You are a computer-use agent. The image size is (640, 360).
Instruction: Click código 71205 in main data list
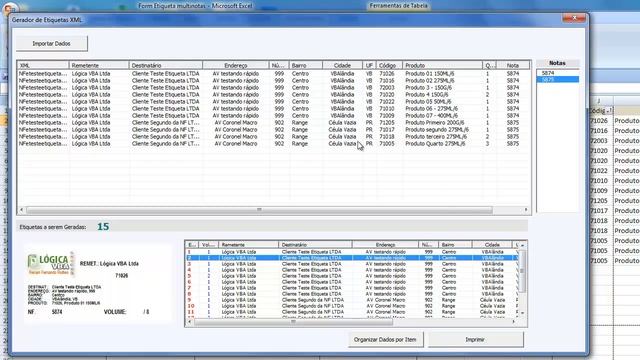[x=387, y=122]
